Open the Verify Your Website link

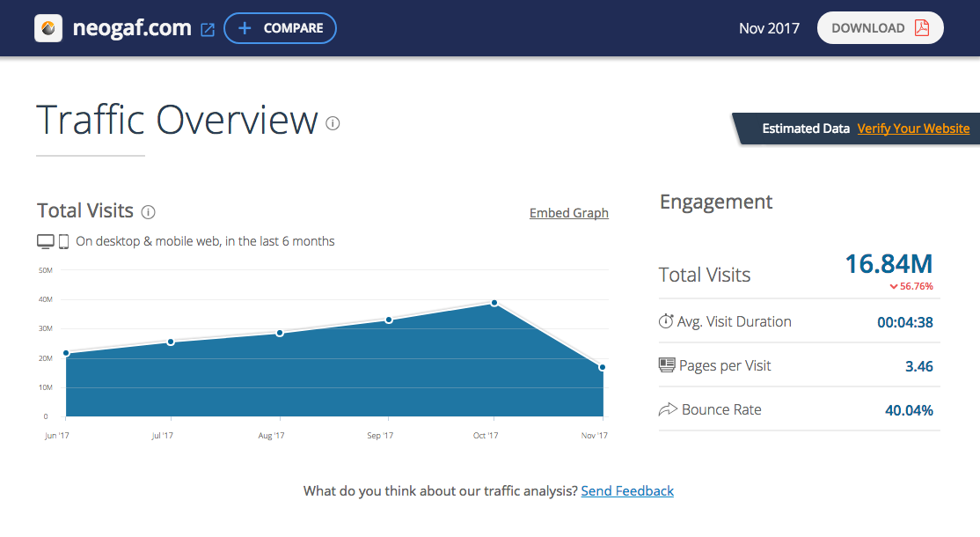(913, 129)
